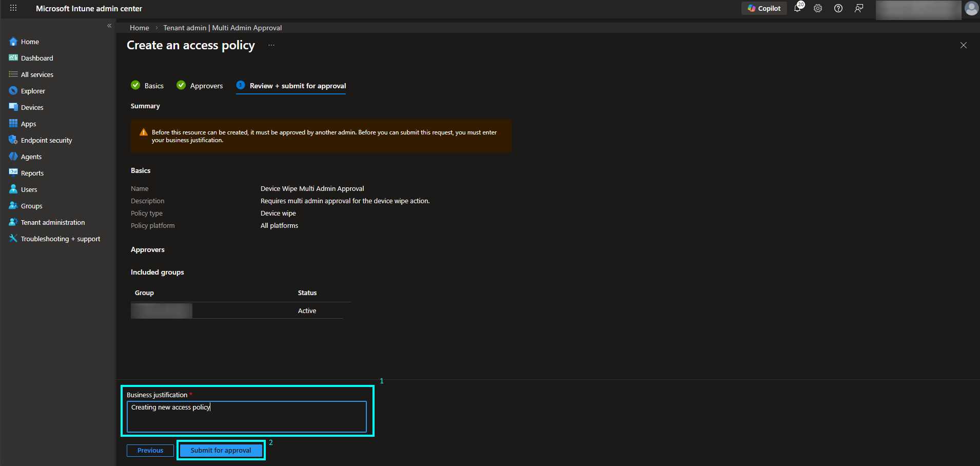The height and width of the screenshot is (466, 980).
Task: Collapse the left navigation sidebar
Action: pos(109,26)
